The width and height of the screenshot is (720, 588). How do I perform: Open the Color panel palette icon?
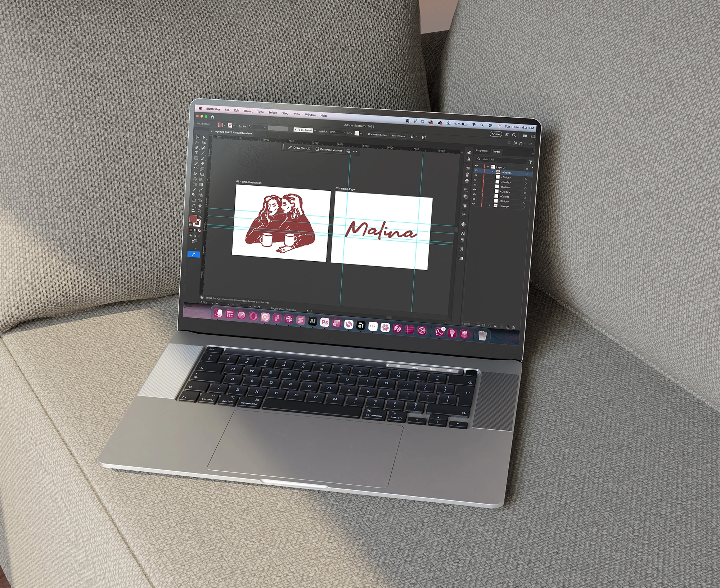point(469,152)
